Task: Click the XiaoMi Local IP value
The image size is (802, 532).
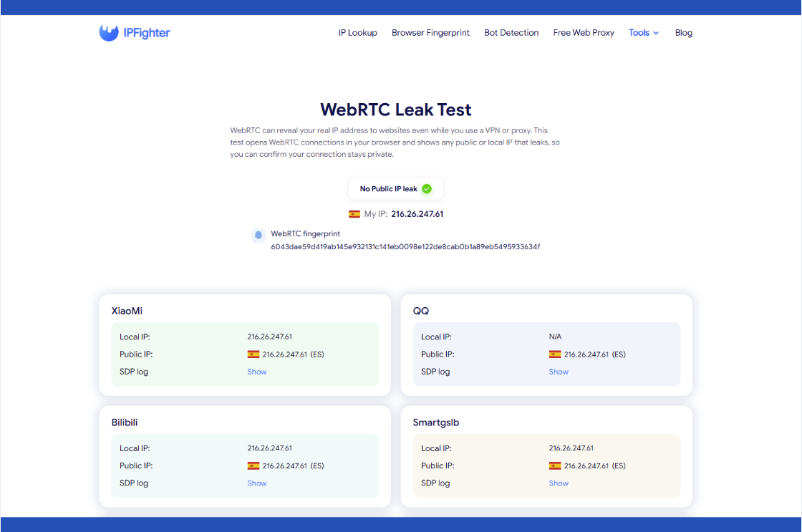Action: pos(269,337)
